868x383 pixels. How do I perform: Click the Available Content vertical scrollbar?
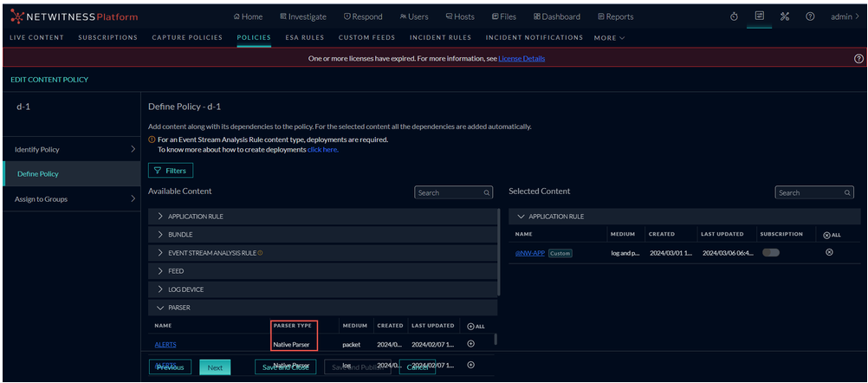pos(499,252)
